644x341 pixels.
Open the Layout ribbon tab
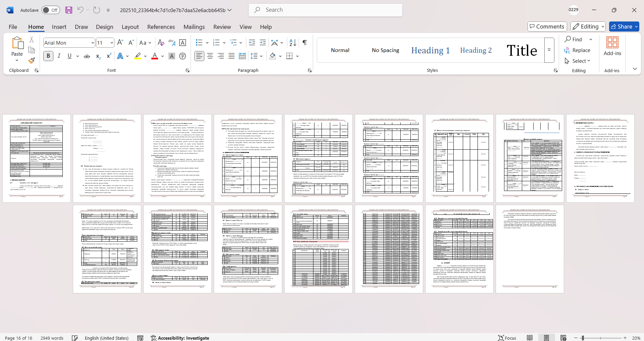point(130,27)
